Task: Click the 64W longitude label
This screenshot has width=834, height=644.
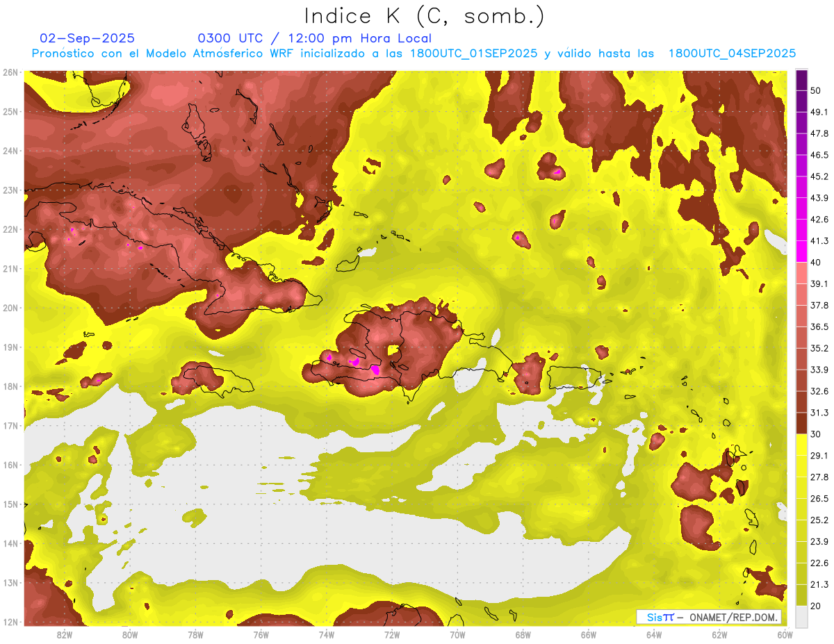Action: click(x=654, y=634)
